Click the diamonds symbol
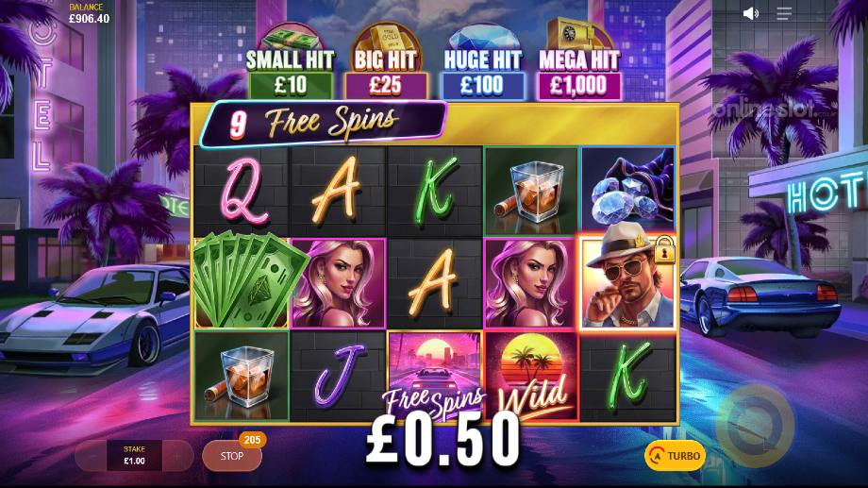 [x=627, y=191]
